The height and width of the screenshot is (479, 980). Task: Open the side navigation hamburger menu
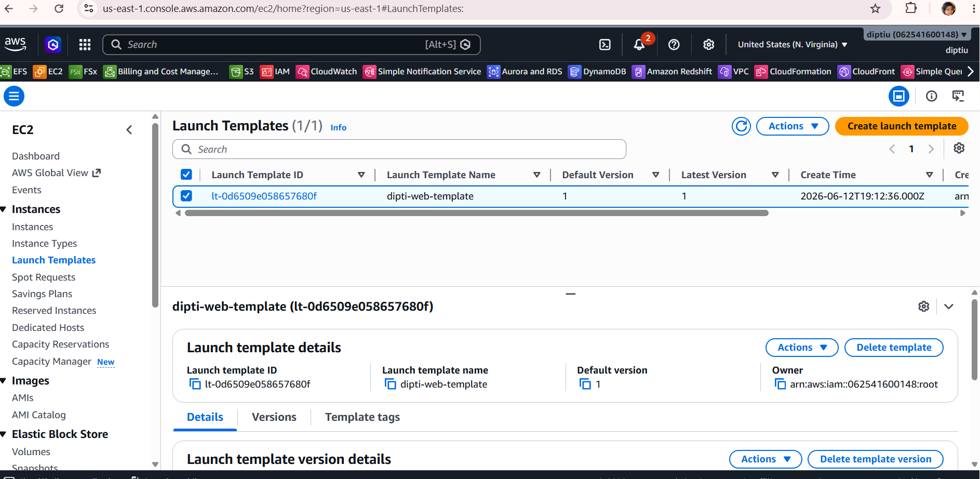pyautogui.click(x=14, y=96)
